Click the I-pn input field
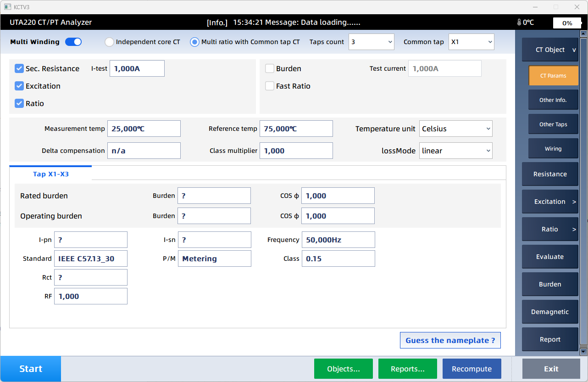Viewport: 588px width, 382px height. [x=91, y=240]
